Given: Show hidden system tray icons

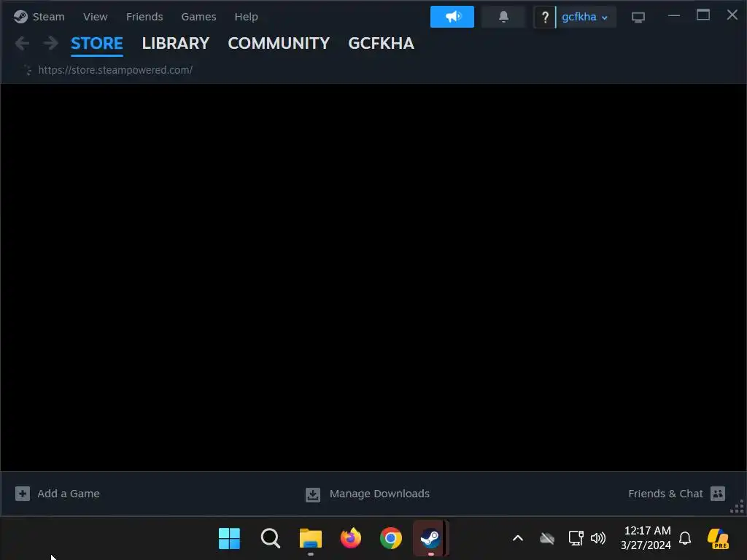Looking at the screenshot, I should point(518,539).
